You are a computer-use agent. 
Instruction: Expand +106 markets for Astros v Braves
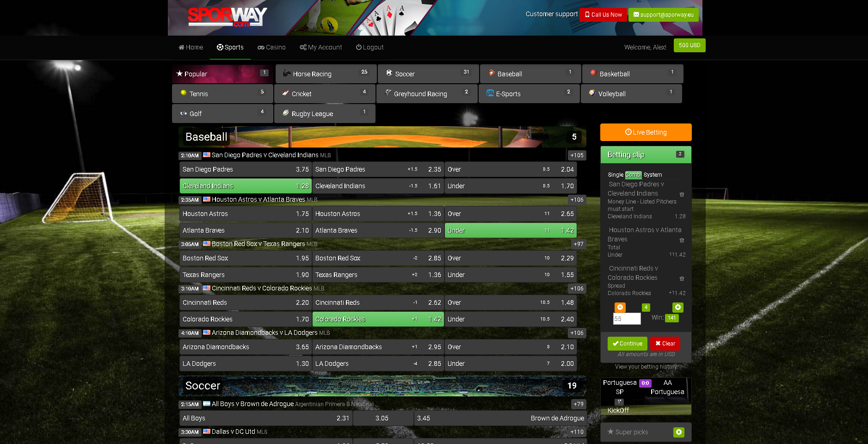click(x=577, y=200)
